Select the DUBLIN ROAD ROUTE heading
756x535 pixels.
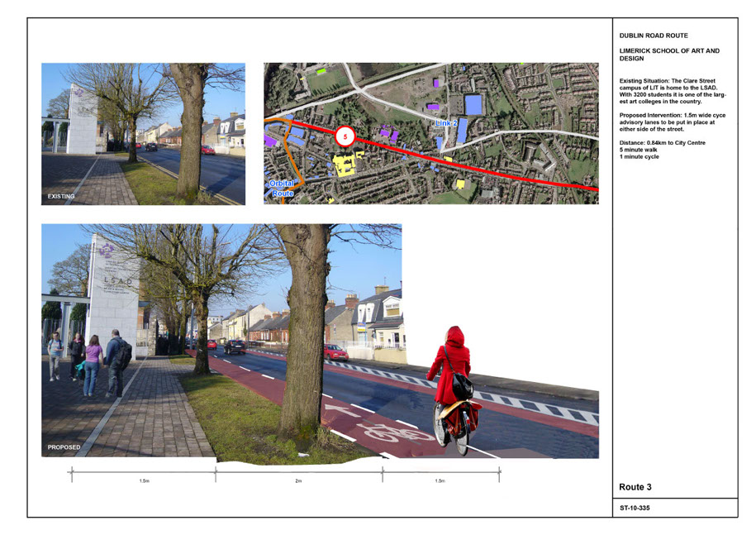coord(653,36)
